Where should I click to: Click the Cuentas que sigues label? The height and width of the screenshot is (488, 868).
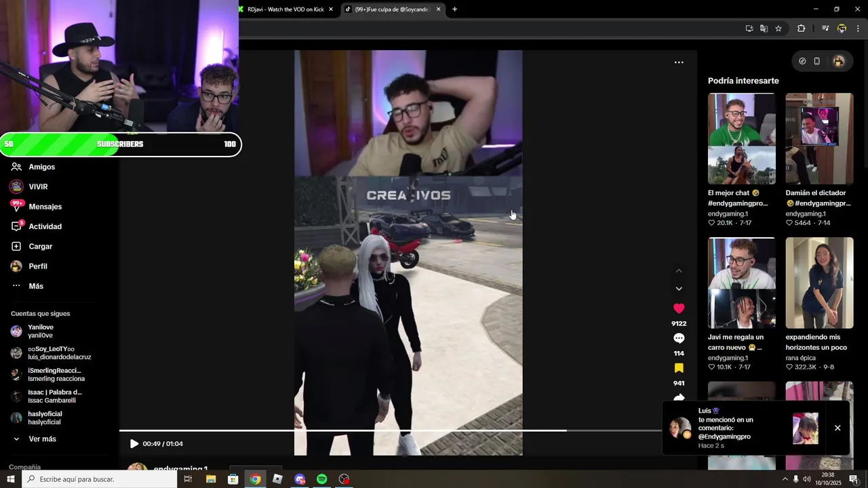40,314
